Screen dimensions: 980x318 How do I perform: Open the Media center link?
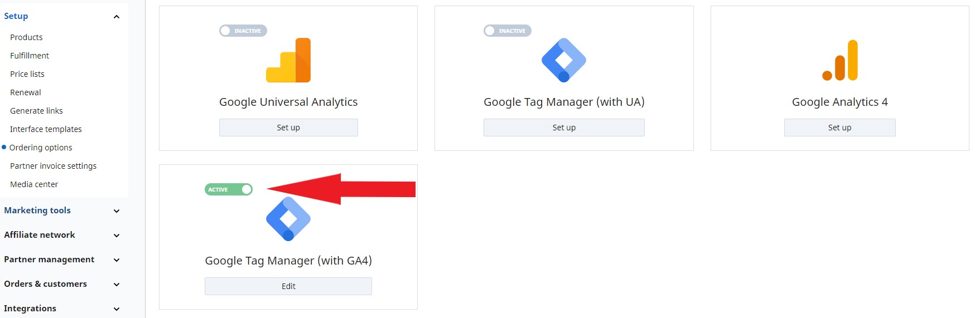click(x=34, y=184)
